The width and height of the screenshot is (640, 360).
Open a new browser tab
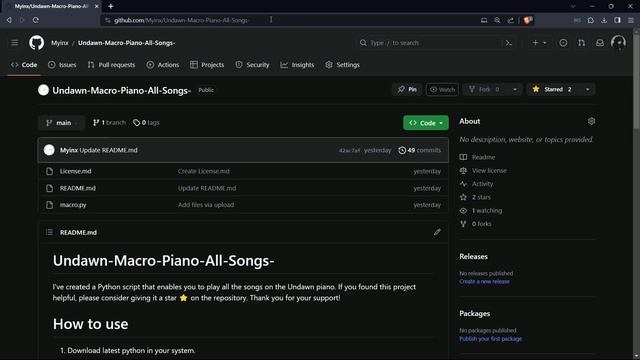point(111,6)
